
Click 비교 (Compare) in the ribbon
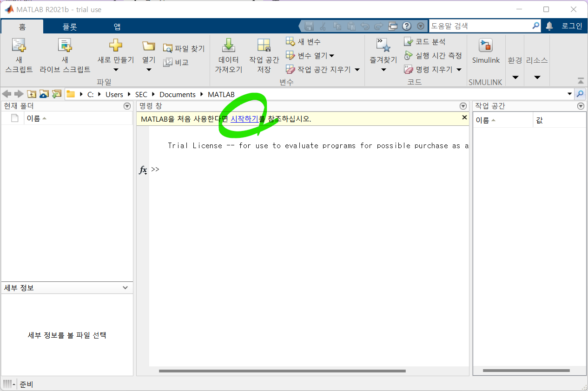click(x=176, y=62)
